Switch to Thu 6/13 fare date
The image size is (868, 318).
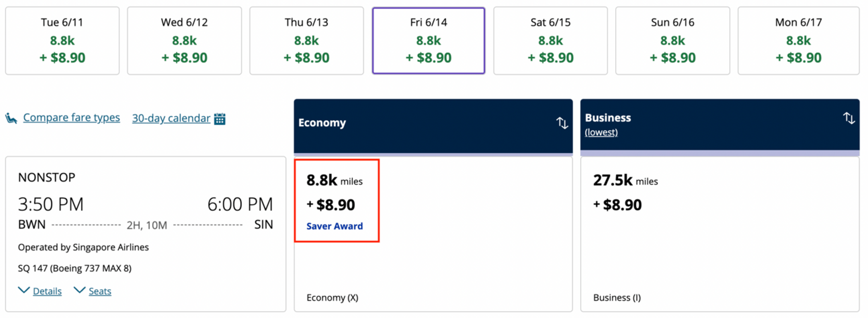[x=307, y=41]
